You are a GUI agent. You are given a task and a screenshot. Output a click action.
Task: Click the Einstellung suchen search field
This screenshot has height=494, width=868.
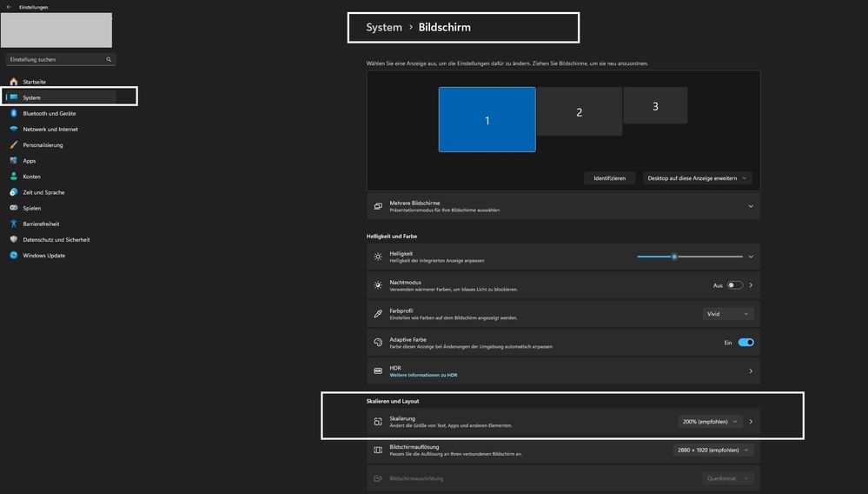61,59
